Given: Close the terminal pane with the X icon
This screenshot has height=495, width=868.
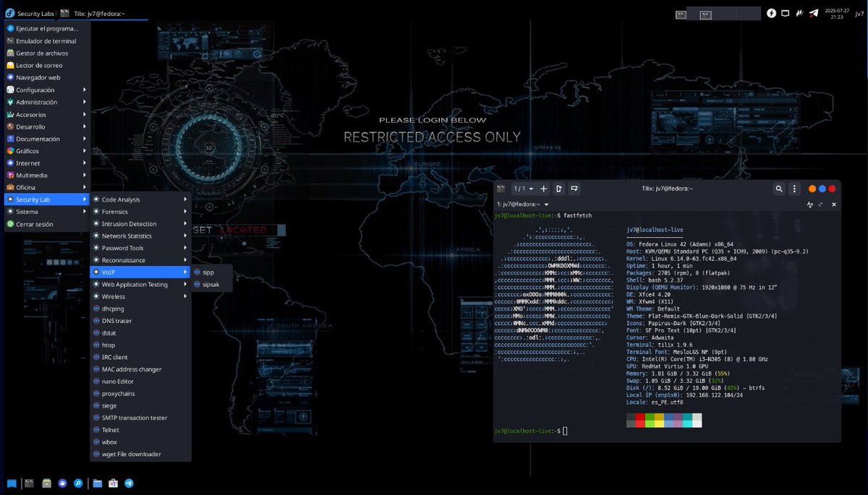Looking at the screenshot, I should (x=834, y=205).
